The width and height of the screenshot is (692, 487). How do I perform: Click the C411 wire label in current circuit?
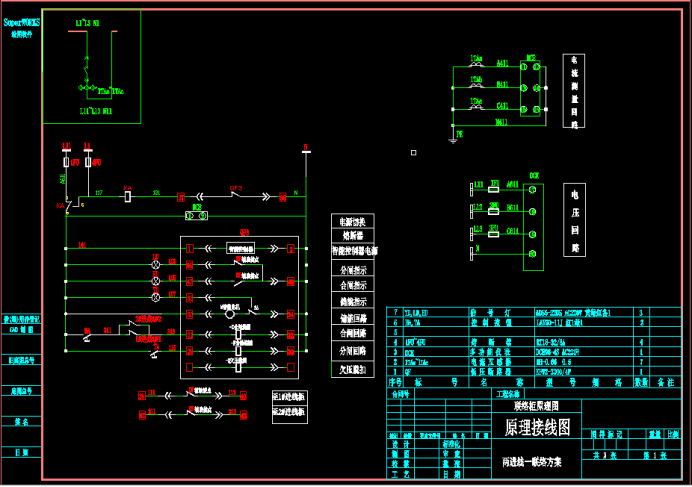502,106
